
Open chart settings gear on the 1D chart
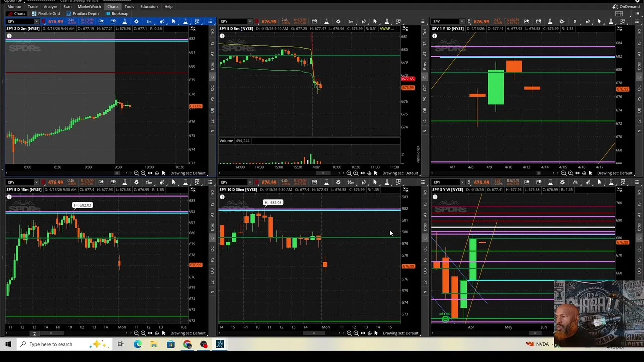pos(562,21)
